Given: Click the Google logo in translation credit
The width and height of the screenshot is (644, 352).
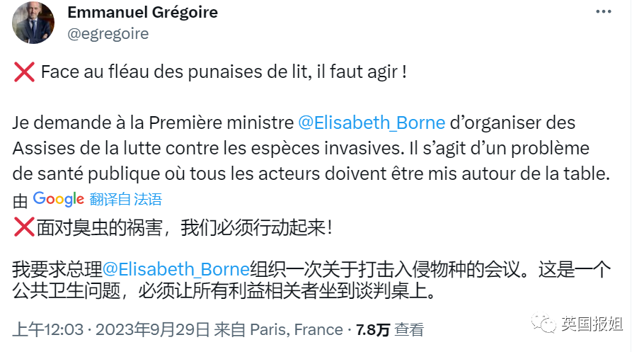Looking at the screenshot, I should [x=58, y=200].
